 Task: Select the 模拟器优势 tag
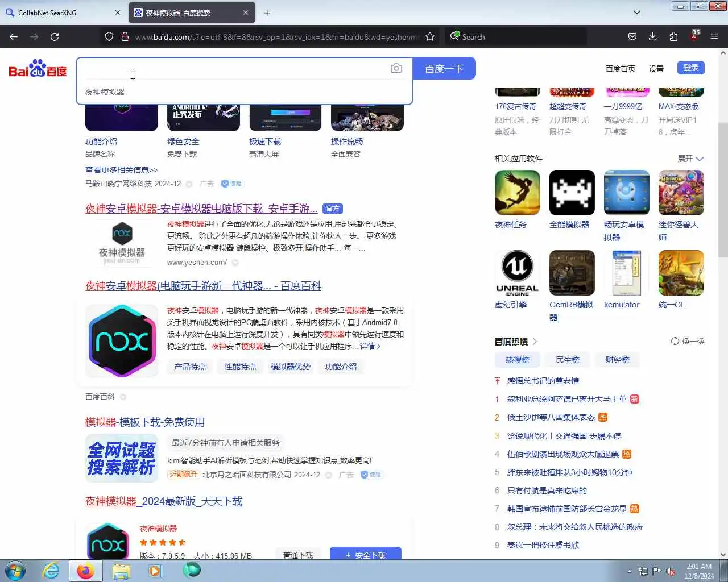pyautogui.click(x=290, y=367)
